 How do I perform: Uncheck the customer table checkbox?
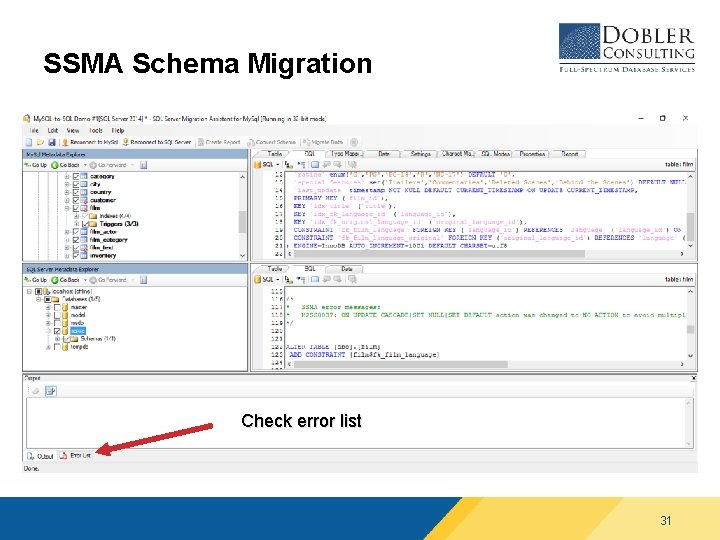(x=76, y=200)
